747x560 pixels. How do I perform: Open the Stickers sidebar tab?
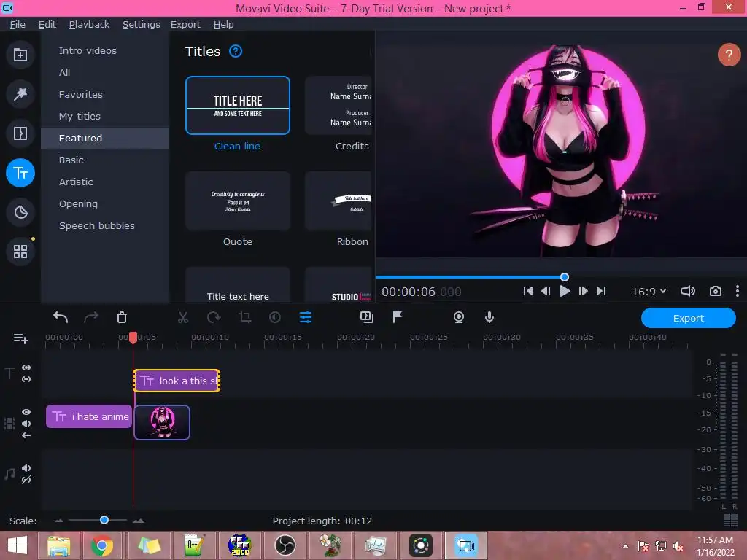coord(20,212)
